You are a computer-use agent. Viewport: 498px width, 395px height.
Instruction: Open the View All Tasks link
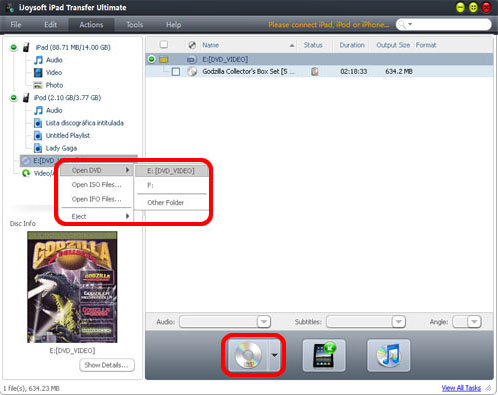(461, 388)
